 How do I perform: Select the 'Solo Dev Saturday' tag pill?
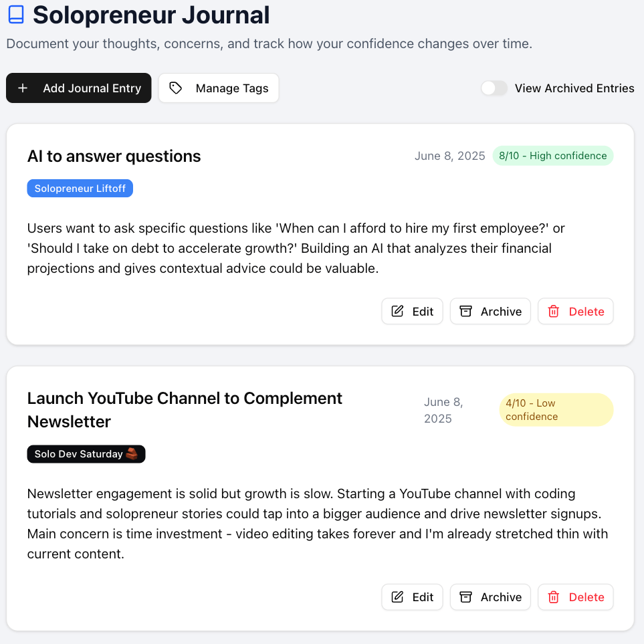(86, 453)
